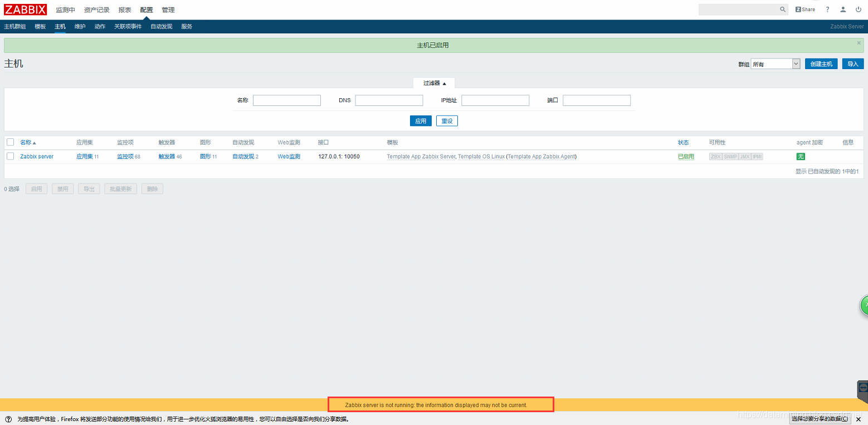Open the Zabbix server host link
This screenshot has height=425, width=868.
pyautogui.click(x=37, y=156)
